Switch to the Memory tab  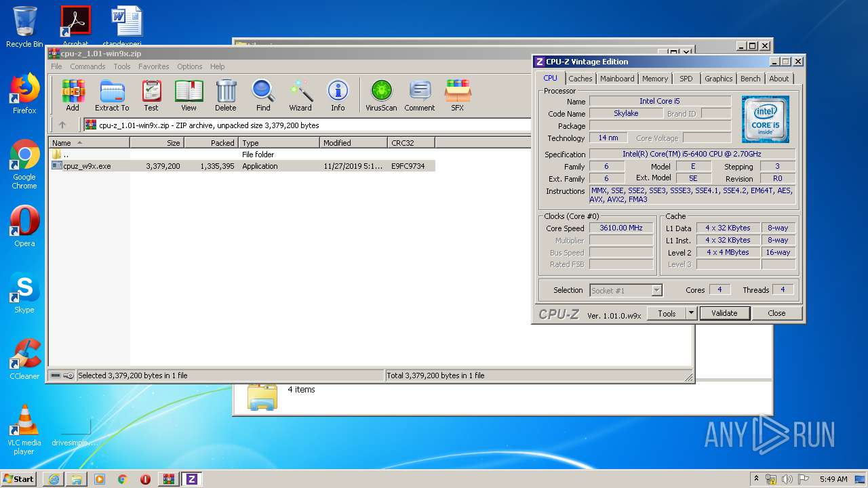655,79
